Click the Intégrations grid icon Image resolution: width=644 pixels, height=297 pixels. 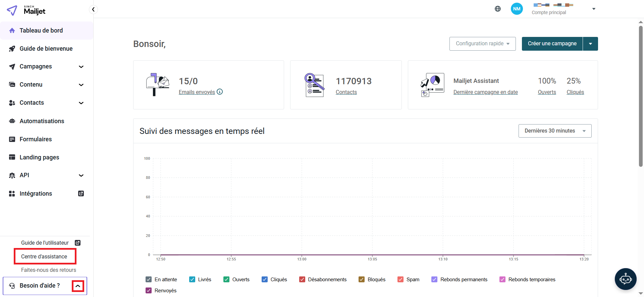coord(12,194)
